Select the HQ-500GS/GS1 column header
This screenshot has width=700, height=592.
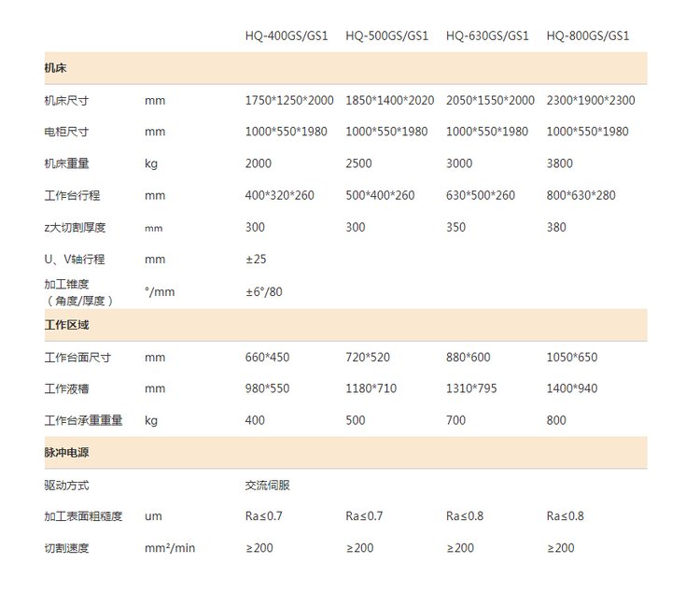[386, 36]
